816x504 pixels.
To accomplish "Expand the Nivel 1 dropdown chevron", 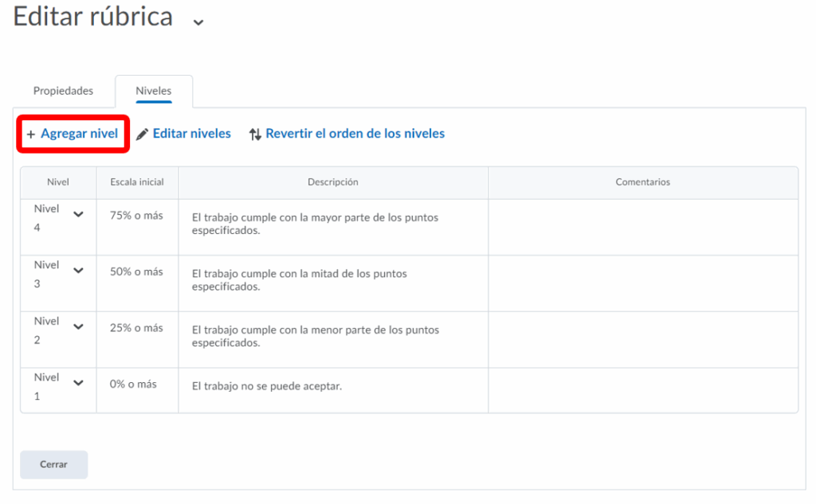I will pos(78,383).
